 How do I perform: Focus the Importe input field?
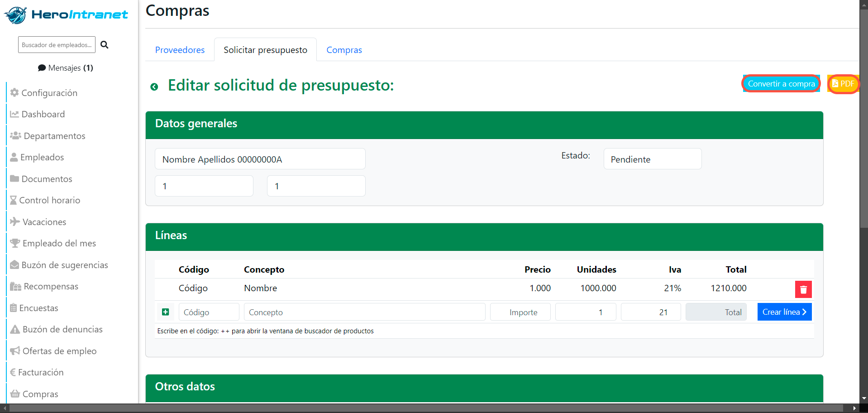click(x=520, y=312)
